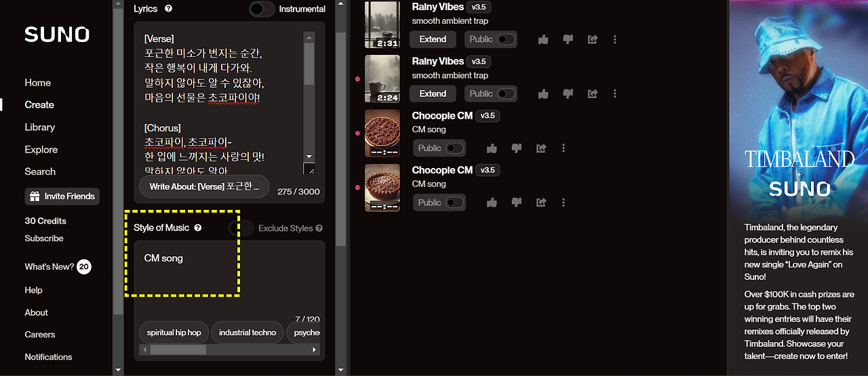Dislike the second Rainy Vibes song

coord(568,93)
